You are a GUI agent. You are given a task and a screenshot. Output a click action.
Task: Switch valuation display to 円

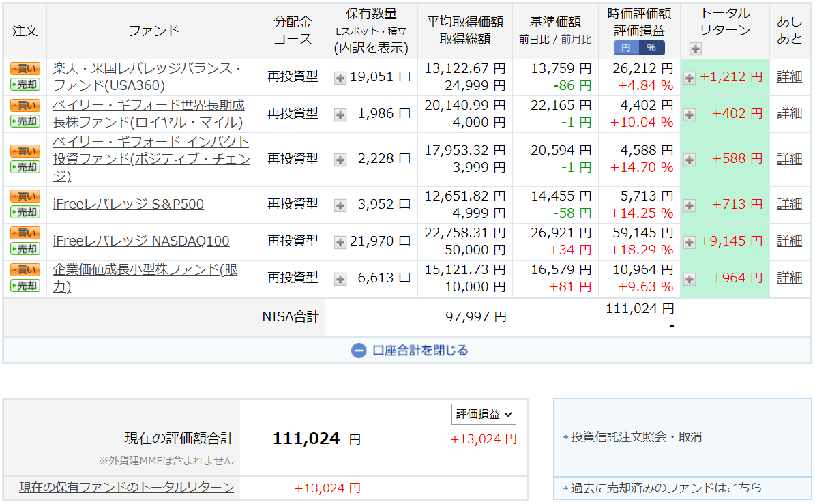(626, 48)
